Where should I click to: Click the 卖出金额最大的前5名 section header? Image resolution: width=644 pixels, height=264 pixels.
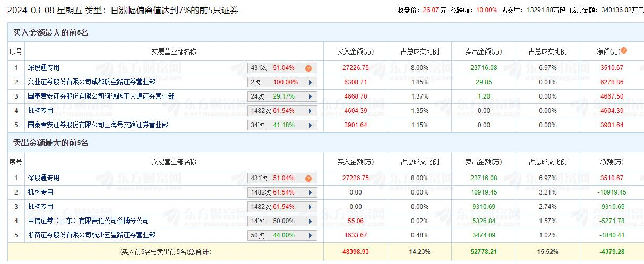click(x=50, y=143)
